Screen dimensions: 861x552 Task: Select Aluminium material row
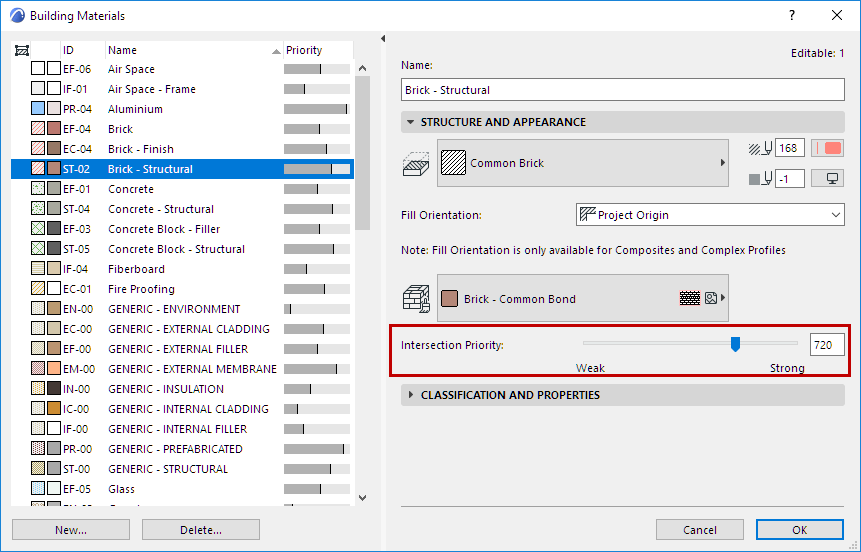pyautogui.click(x=182, y=109)
